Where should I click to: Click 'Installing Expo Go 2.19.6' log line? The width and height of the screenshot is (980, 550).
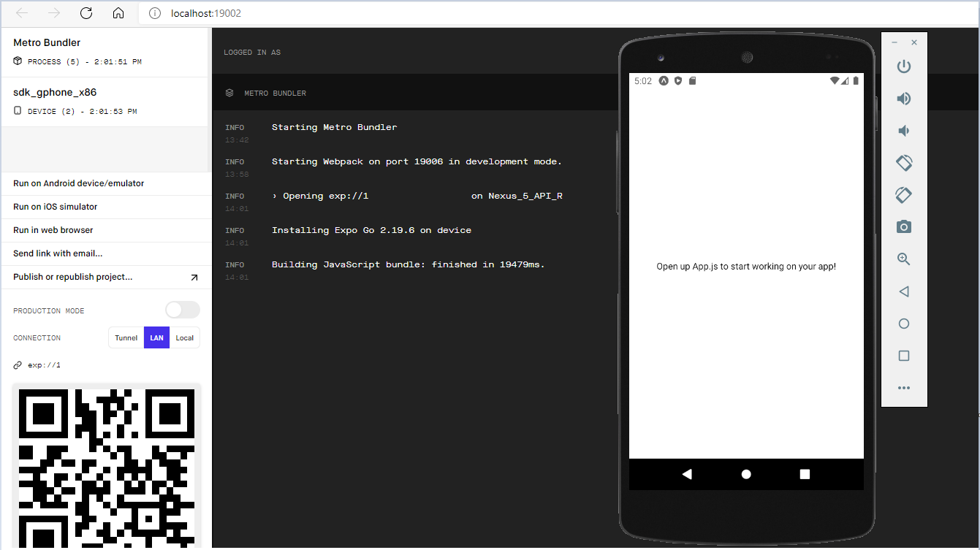point(371,230)
